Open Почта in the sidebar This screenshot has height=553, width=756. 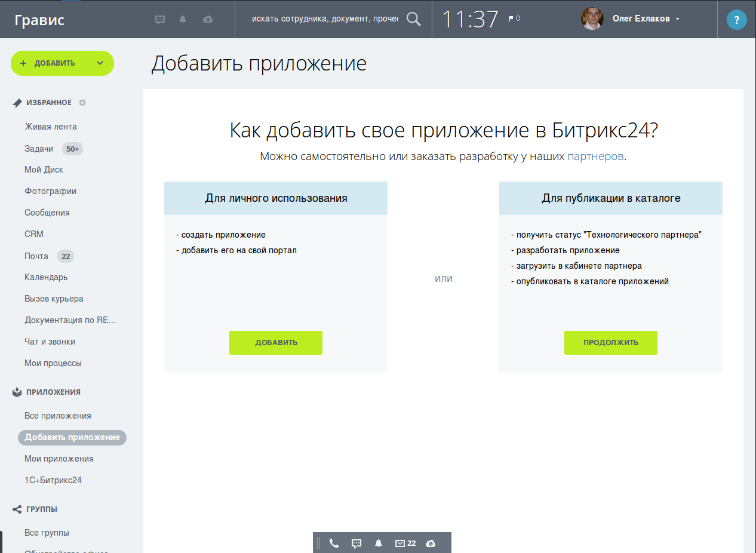tap(36, 256)
